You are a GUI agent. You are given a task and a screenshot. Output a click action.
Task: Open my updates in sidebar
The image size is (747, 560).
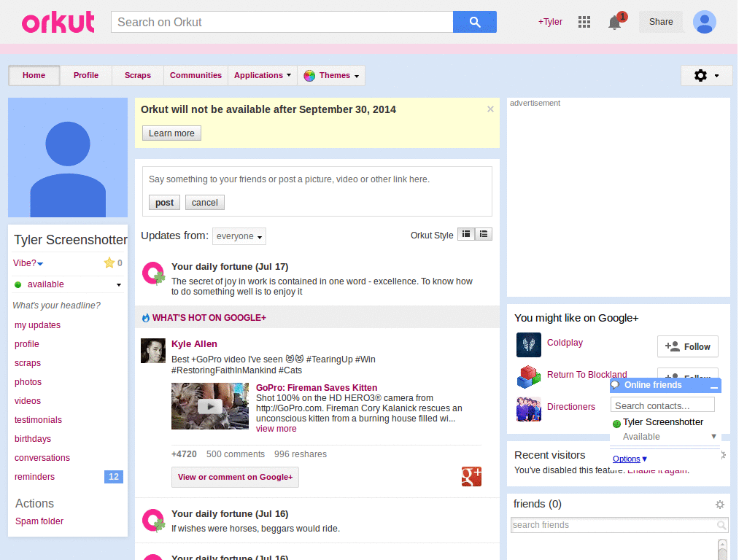pos(38,325)
